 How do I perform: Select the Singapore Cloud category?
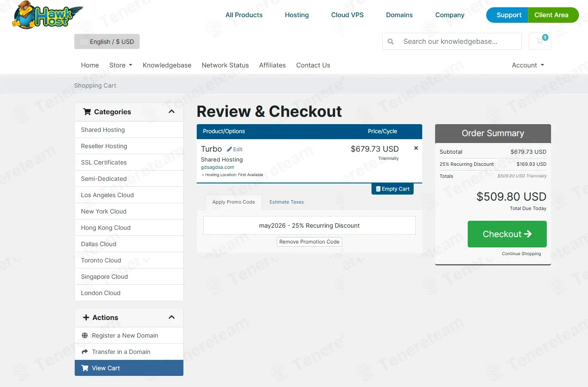[x=129, y=277]
